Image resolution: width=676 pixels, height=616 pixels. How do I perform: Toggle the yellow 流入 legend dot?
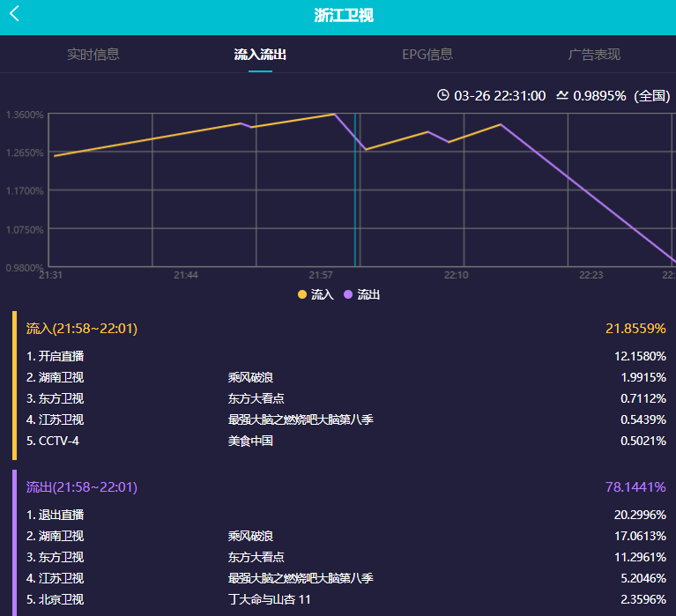pos(301,294)
